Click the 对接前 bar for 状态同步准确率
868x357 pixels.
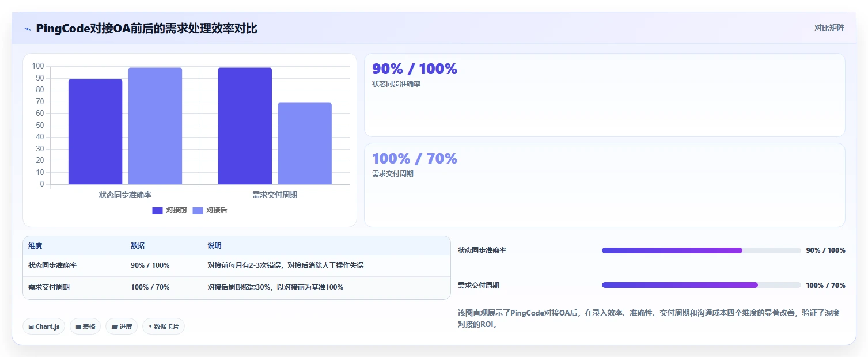click(x=95, y=132)
